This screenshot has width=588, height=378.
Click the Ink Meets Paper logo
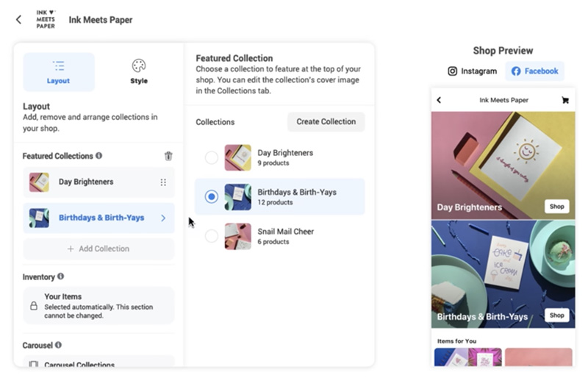point(46,20)
